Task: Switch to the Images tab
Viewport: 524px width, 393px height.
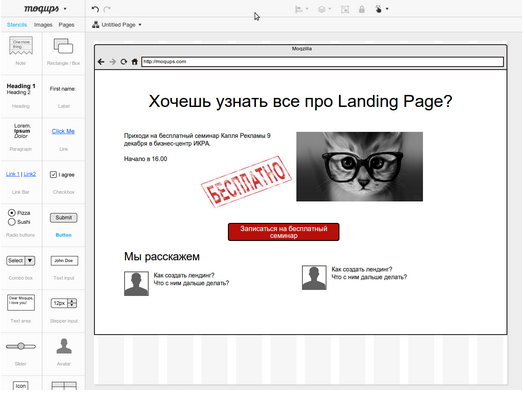Action: 43,25
